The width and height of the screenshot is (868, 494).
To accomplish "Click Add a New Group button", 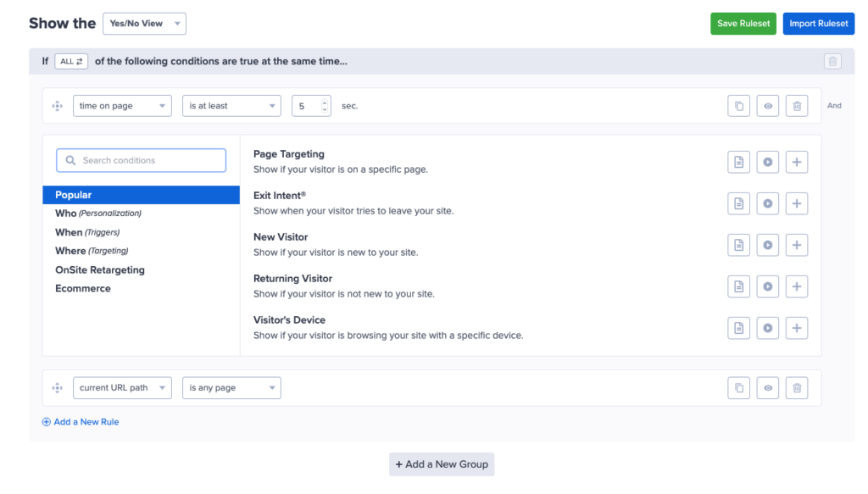I will (x=442, y=464).
